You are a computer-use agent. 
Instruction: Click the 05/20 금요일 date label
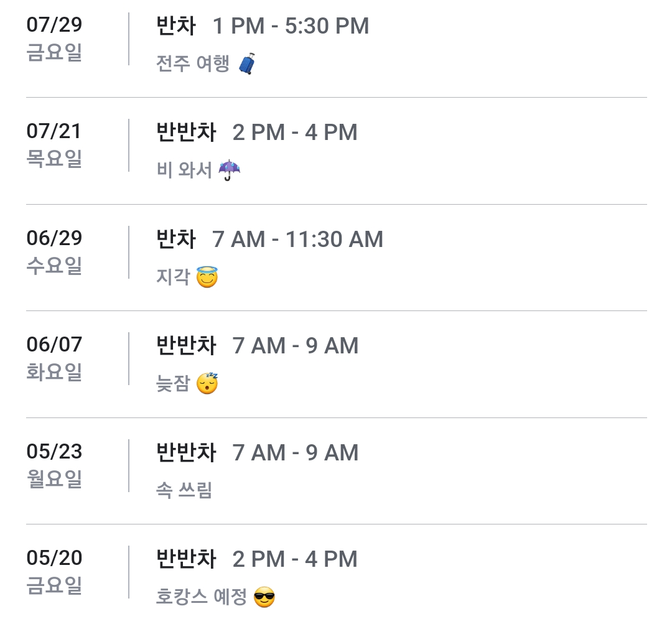55,572
